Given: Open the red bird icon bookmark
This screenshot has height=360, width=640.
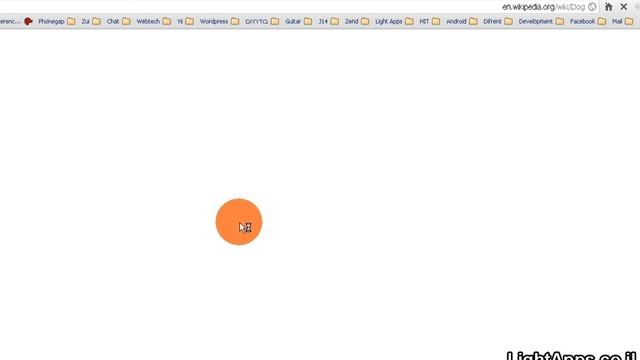Looking at the screenshot, I should click(x=28, y=21).
